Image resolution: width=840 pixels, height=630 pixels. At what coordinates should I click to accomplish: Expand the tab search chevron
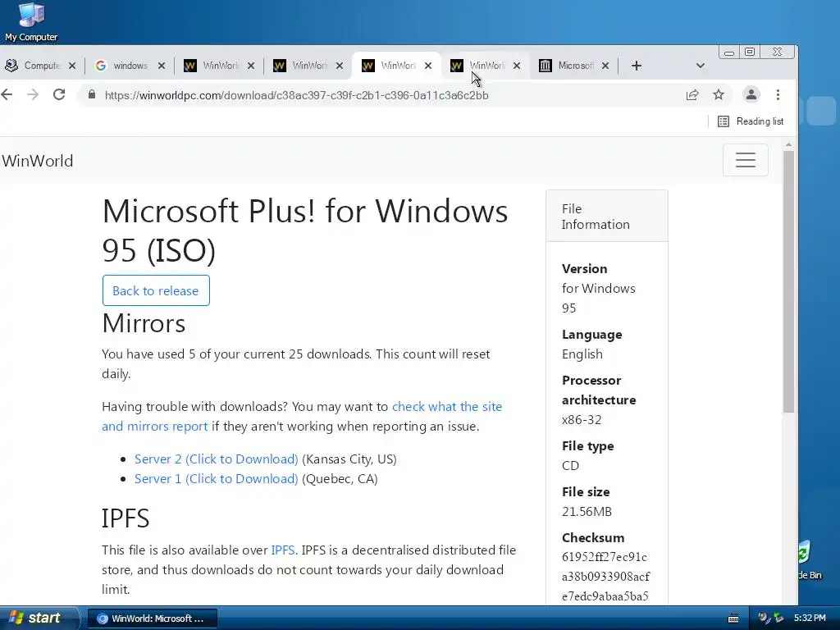pos(701,66)
